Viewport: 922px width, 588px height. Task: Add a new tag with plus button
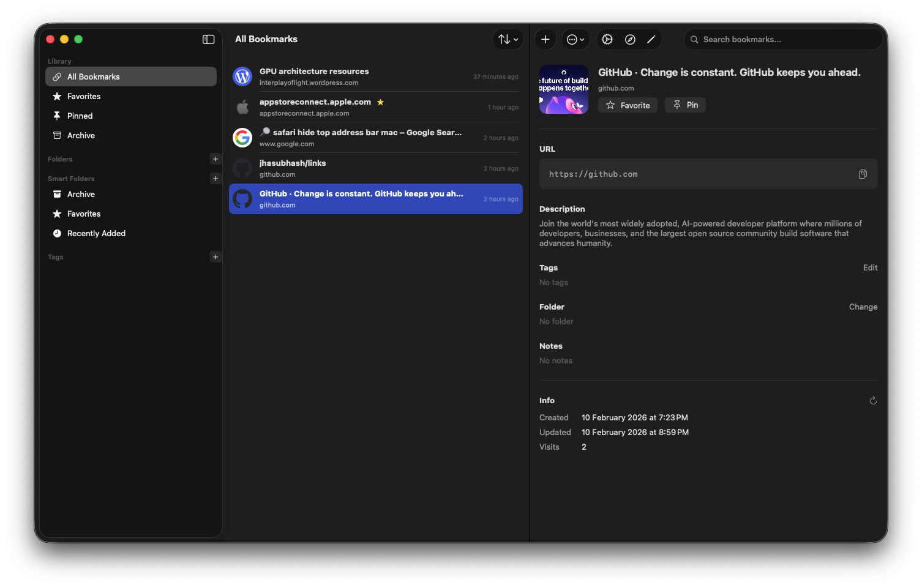tap(216, 257)
